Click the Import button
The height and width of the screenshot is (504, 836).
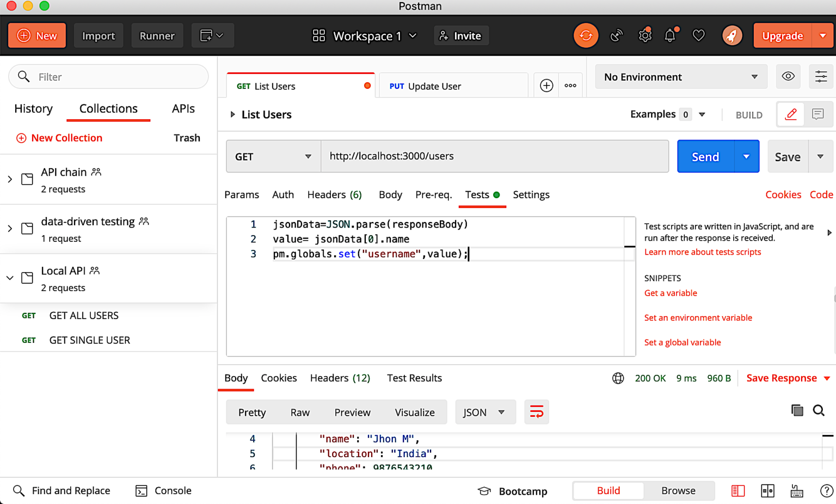(99, 35)
